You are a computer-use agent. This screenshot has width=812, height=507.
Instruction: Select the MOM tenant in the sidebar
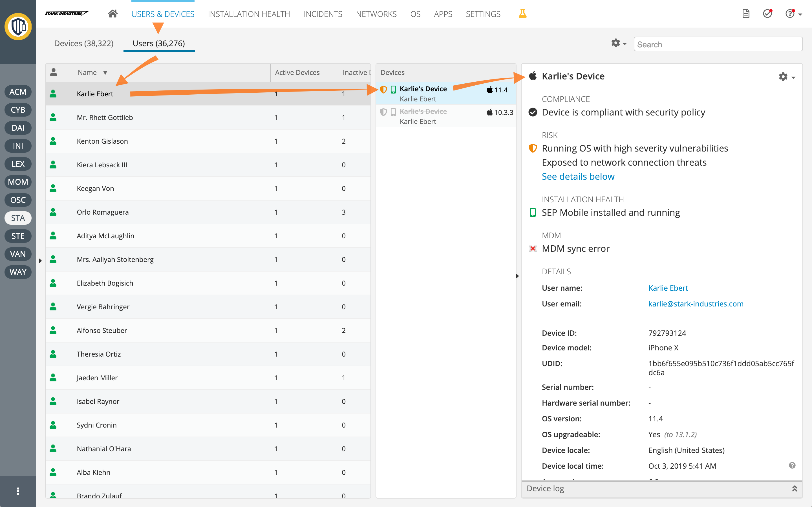tap(18, 182)
